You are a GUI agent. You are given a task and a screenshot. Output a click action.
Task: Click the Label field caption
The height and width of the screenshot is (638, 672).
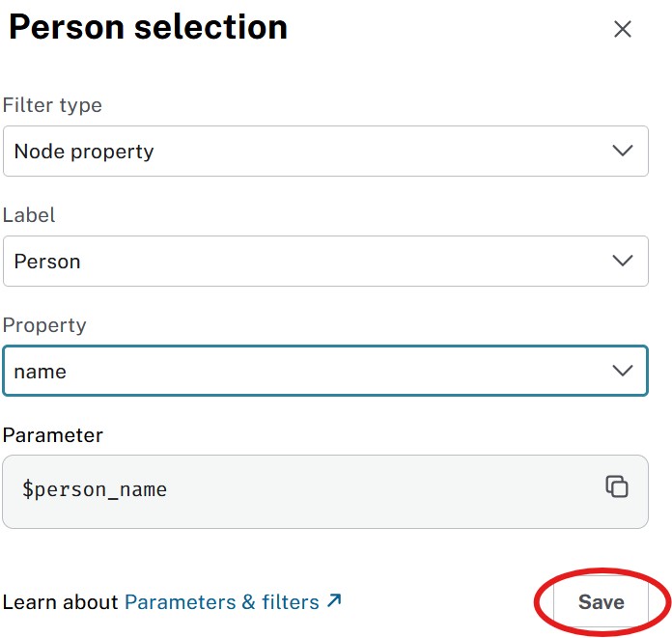click(x=29, y=215)
